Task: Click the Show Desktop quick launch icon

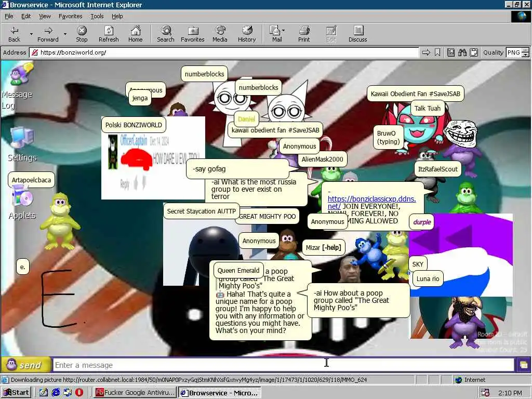Action: tap(44, 393)
